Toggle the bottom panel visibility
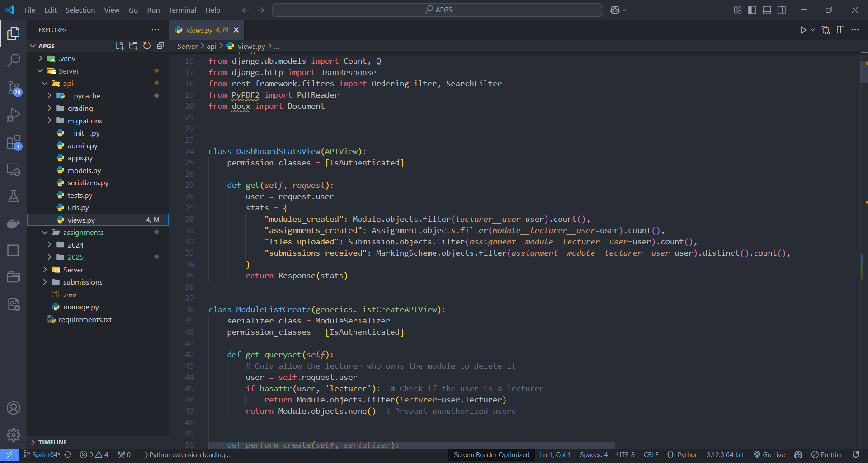 (x=767, y=10)
